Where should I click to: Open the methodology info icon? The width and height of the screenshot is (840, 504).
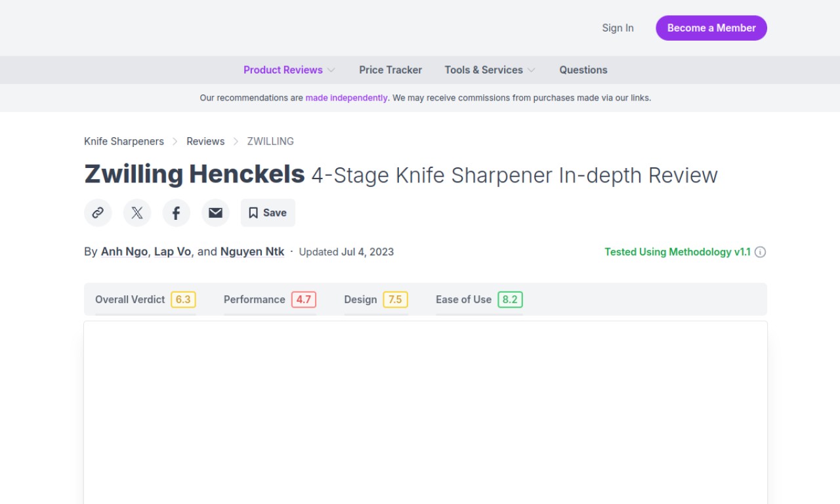click(x=760, y=252)
